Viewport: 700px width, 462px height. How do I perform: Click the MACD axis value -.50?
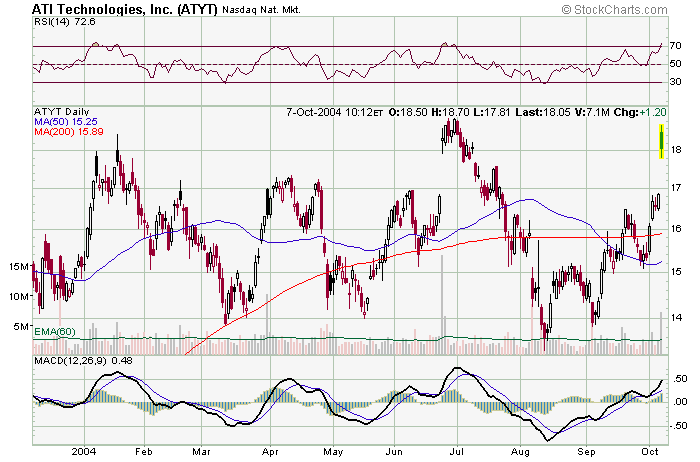(678, 426)
